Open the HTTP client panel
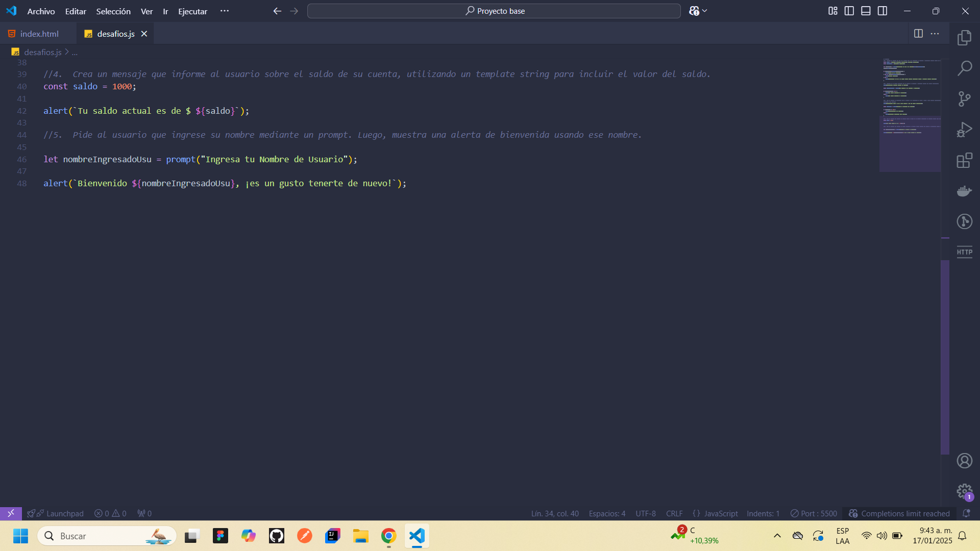Image resolution: width=980 pixels, height=551 pixels. [964, 252]
